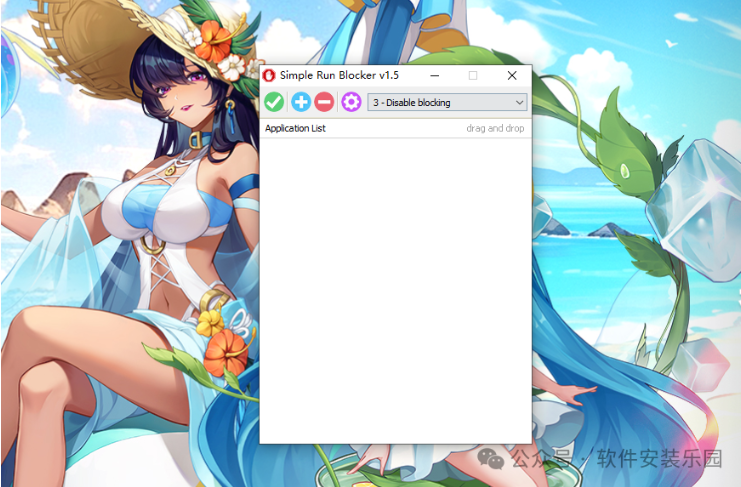Click the WeChat icon in the watermark

(x=491, y=459)
